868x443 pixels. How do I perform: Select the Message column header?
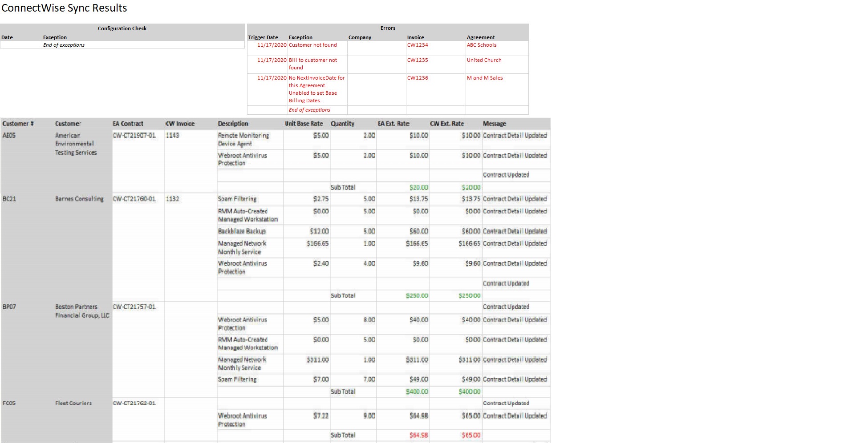tap(495, 124)
